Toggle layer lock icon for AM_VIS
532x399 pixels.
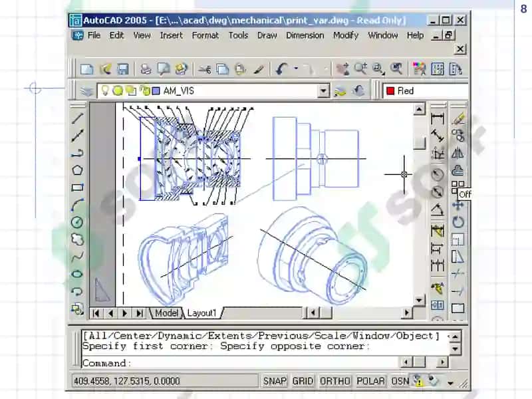[x=145, y=90]
